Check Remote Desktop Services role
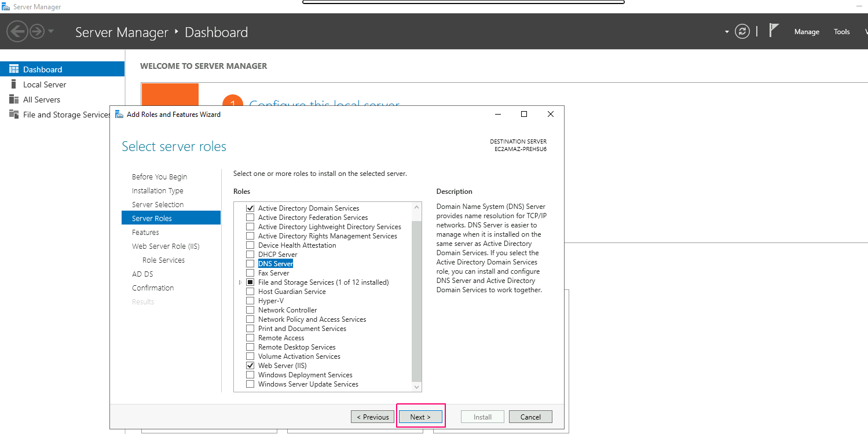This screenshot has width=868, height=434. pyautogui.click(x=250, y=347)
